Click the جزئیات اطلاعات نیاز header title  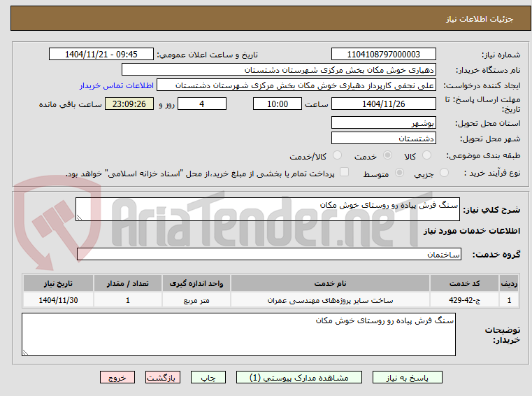click(479, 19)
